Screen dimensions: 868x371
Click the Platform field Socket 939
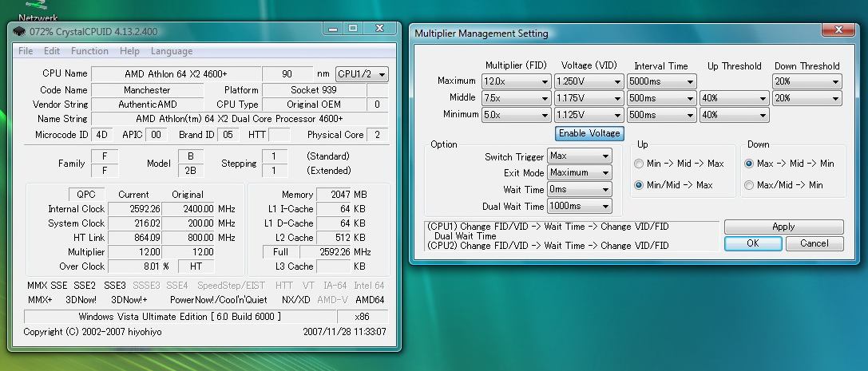tap(313, 90)
